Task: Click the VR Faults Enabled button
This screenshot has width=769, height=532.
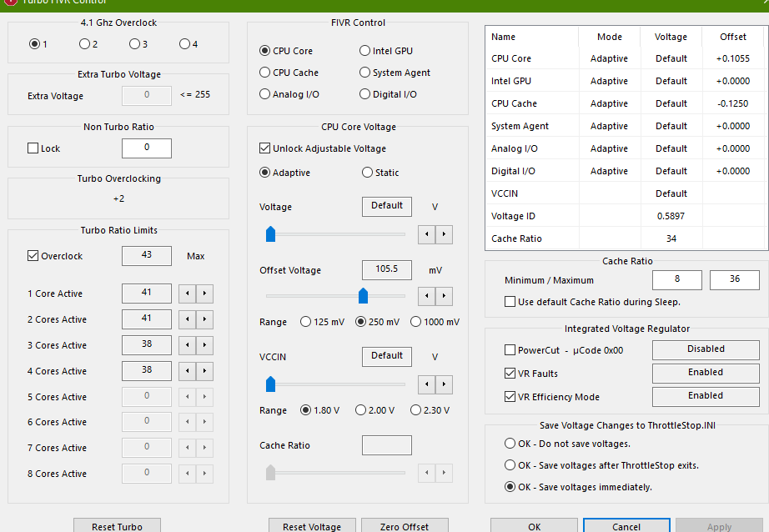Action: point(706,373)
